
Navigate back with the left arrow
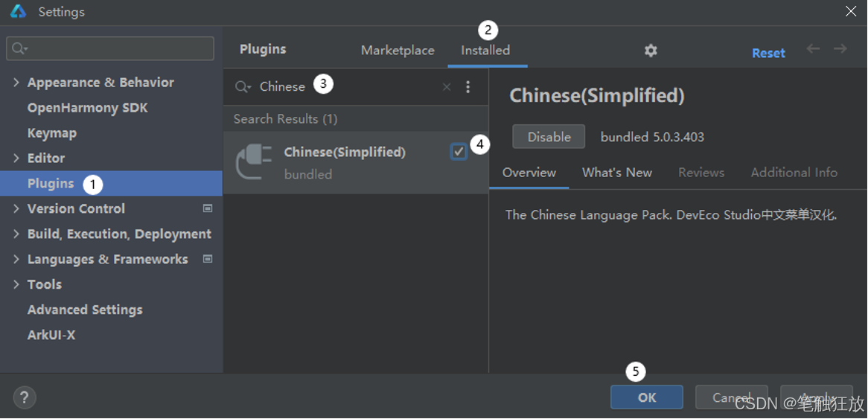pos(813,48)
